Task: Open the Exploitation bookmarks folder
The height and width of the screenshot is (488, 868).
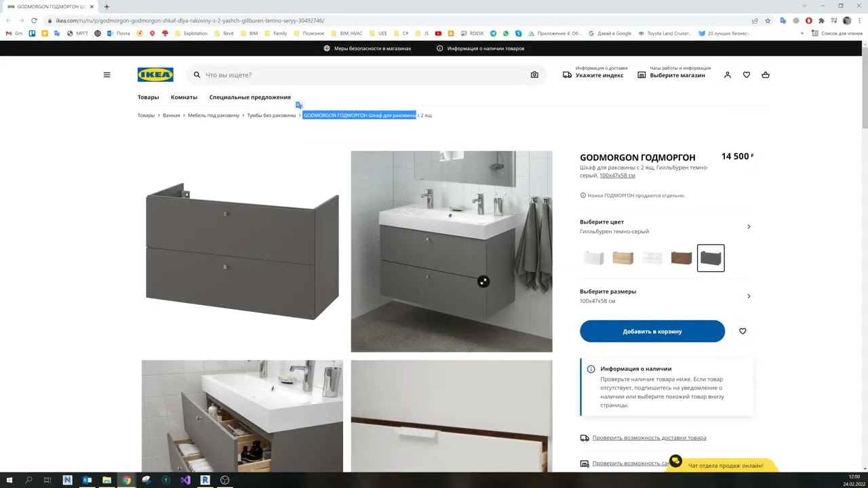Action: click(191, 33)
